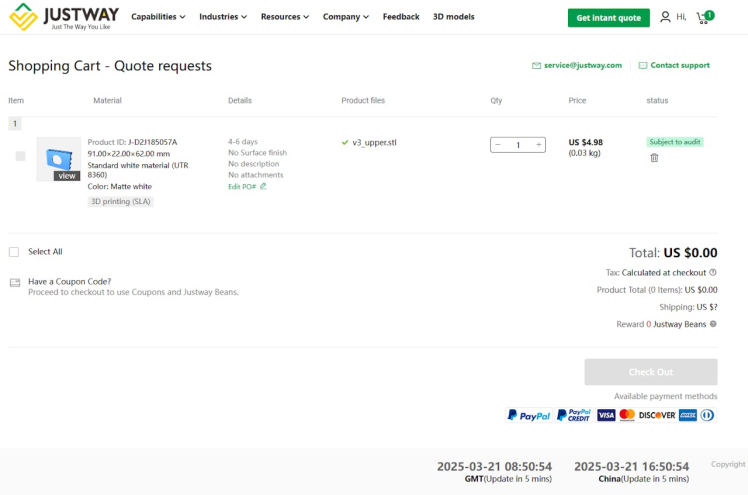Tick the checkbox for item 1
The height and width of the screenshot is (495, 748).
[20, 156]
